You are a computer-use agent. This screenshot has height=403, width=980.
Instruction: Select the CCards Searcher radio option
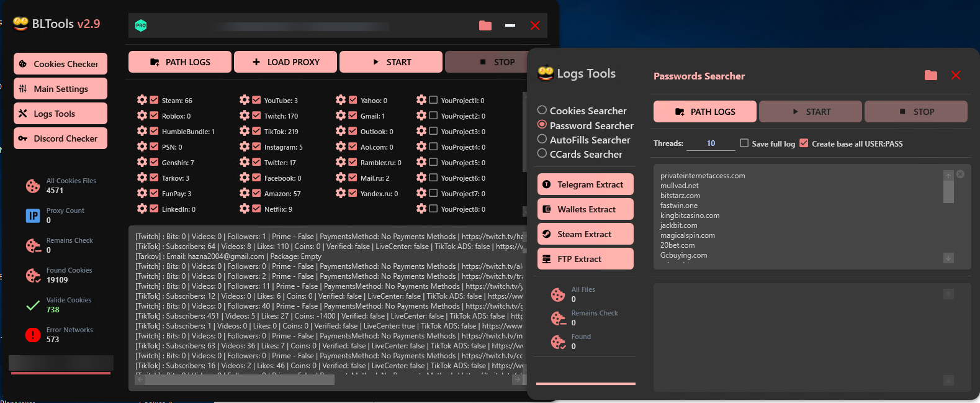click(542, 153)
